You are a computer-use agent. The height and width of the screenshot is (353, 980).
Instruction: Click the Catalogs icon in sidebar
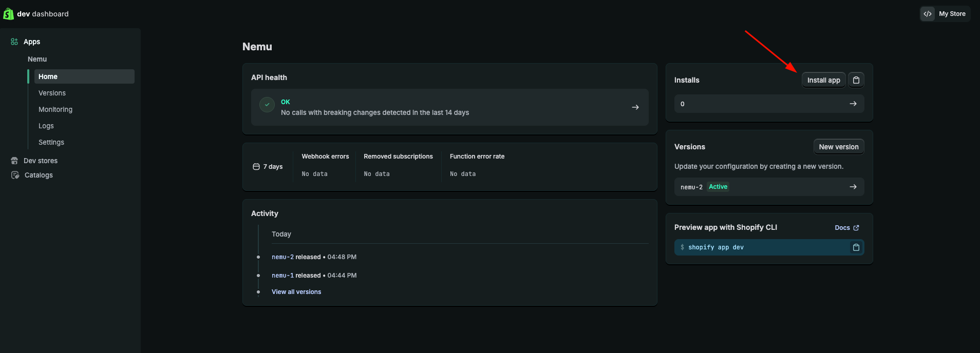pos(15,175)
